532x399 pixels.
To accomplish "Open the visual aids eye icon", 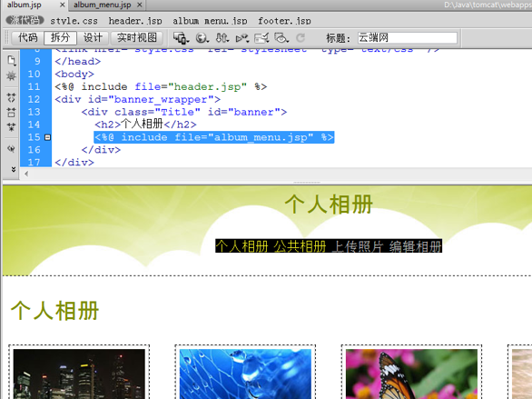I will (x=281, y=37).
